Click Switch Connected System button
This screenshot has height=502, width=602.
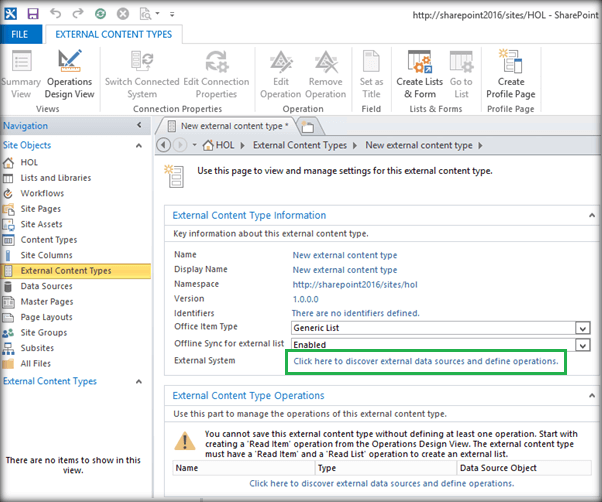[x=142, y=74]
